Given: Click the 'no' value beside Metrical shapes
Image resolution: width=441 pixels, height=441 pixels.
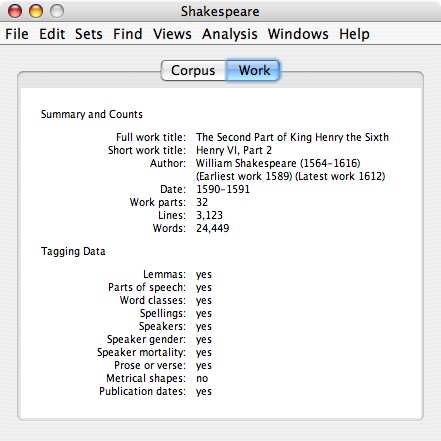Looking at the screenshot, I should pos(202,378).
